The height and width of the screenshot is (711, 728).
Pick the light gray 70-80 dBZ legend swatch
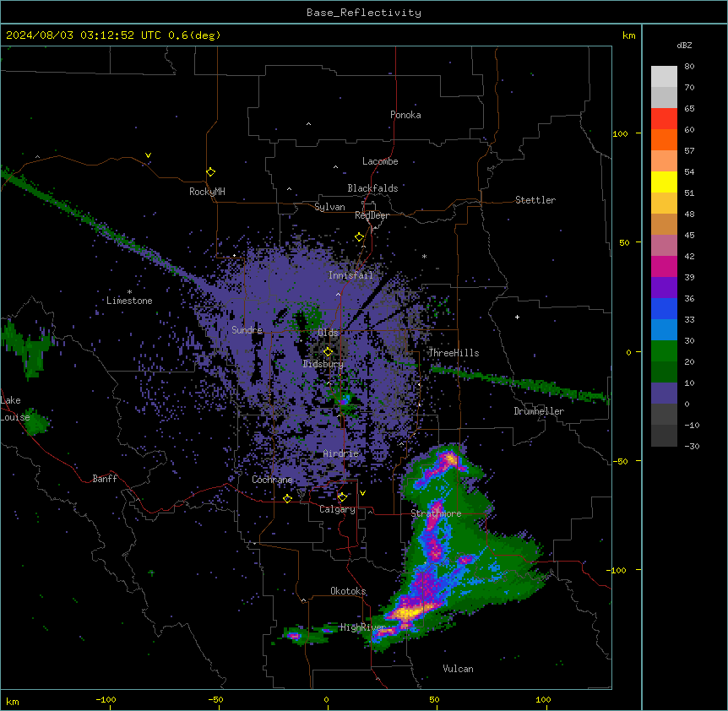[x=664, y=76]
